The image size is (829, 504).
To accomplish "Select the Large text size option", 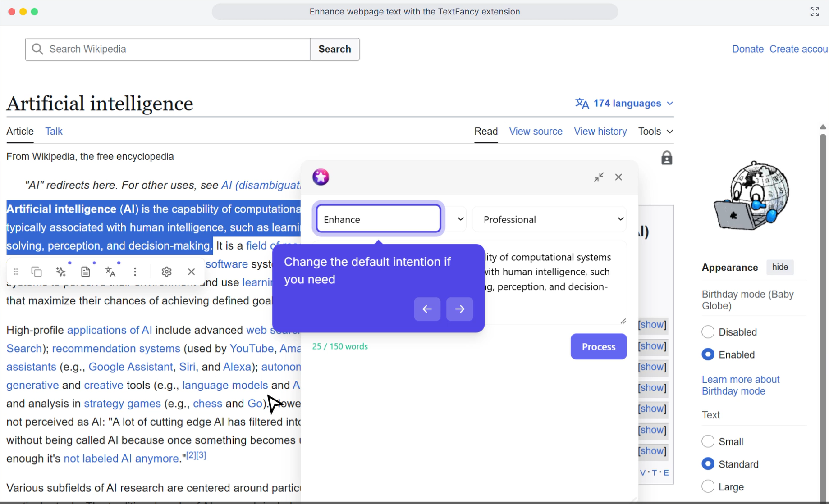I will [x=708, y=486].
